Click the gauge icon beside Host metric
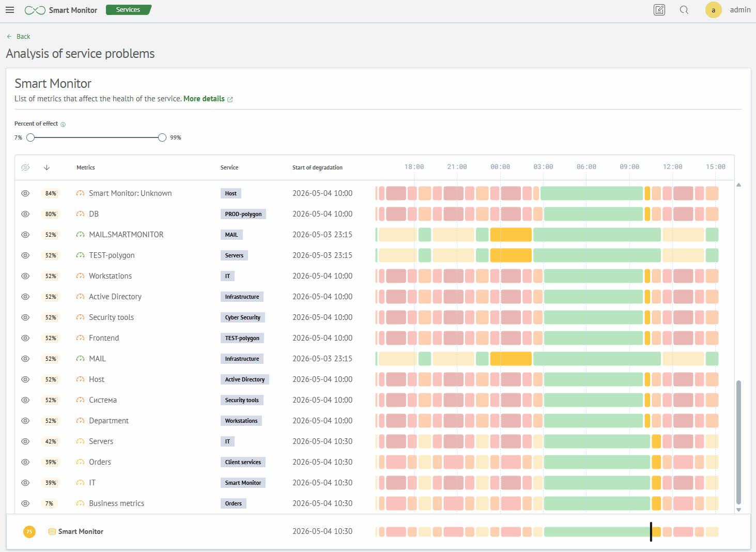Viewport: 756px width, 552px height. (80, 379)
